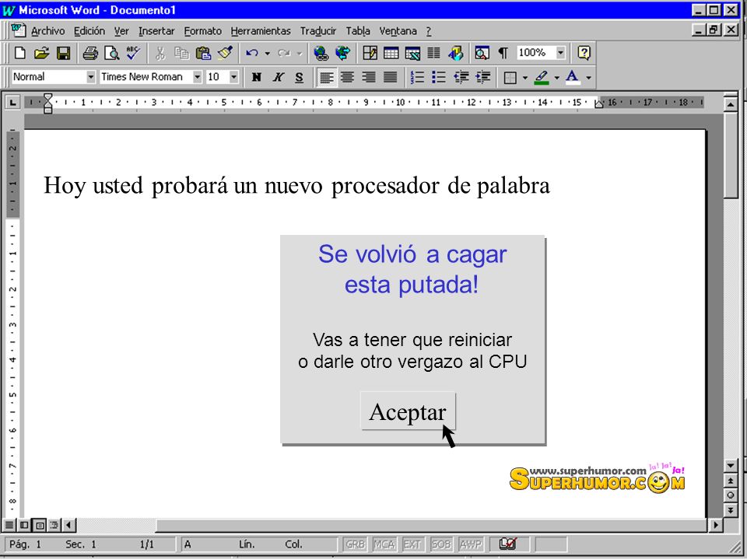Open the Edición menu
The image size is (747, 560).
[x=89, y=31]
